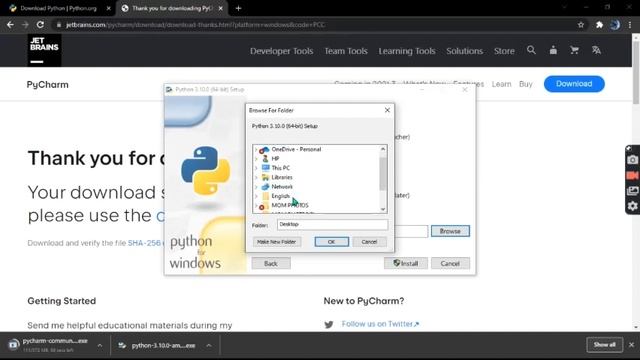Image resolution: width=640 pixels, height=360 pixels.
Task: Click the red video record icon in recorder sidebar
Action: click(632, 176)
